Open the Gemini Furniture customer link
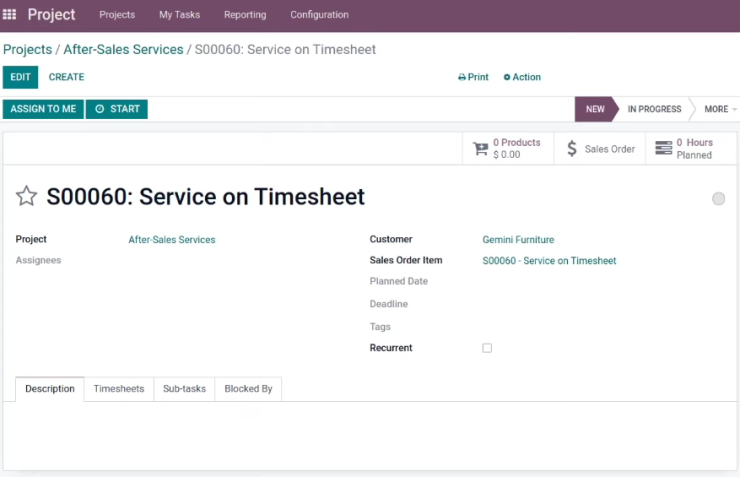Viewport: 740px width, 477px height. [518, 240]
